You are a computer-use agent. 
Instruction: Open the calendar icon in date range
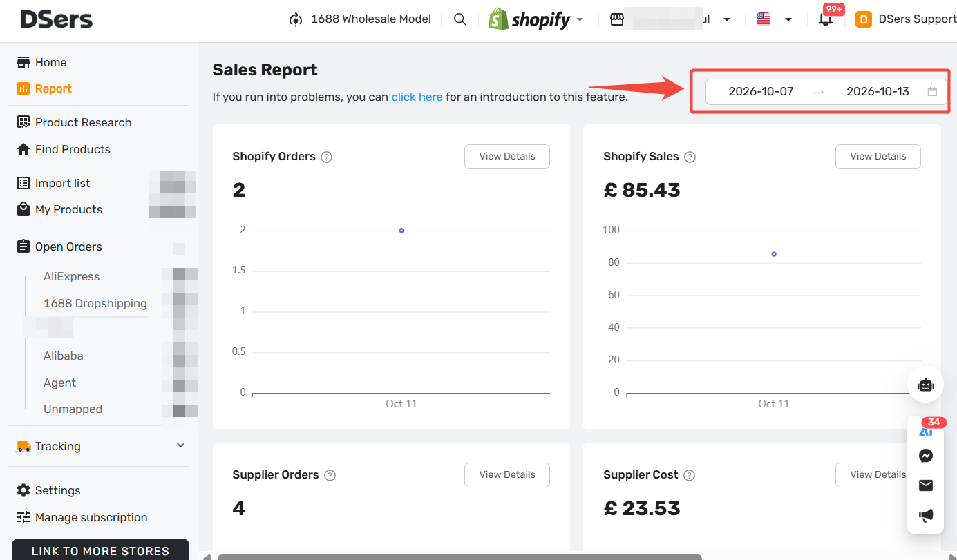coord(932,91)
